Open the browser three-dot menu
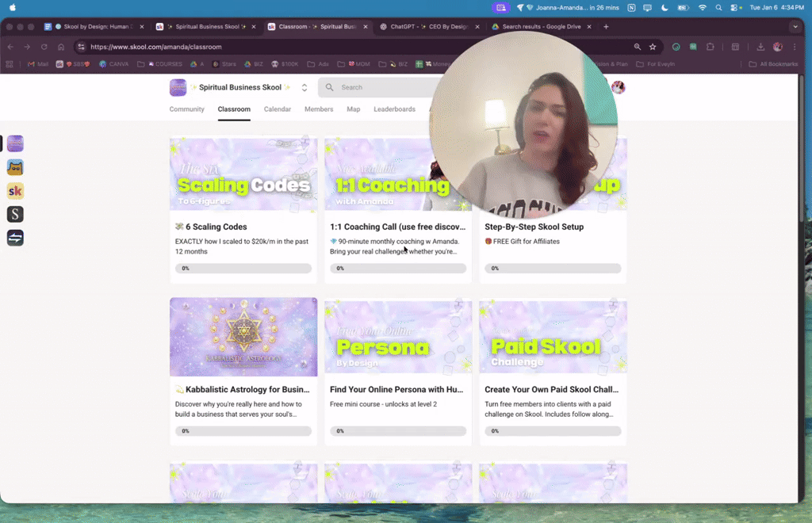 coord(795,47)
